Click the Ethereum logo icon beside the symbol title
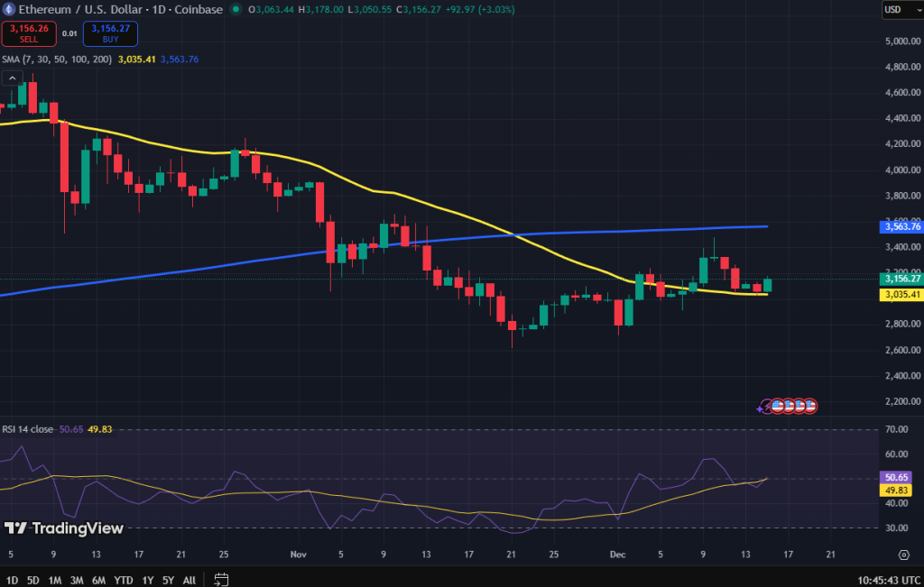Screen dimensions: 924x587 (8, 9)
